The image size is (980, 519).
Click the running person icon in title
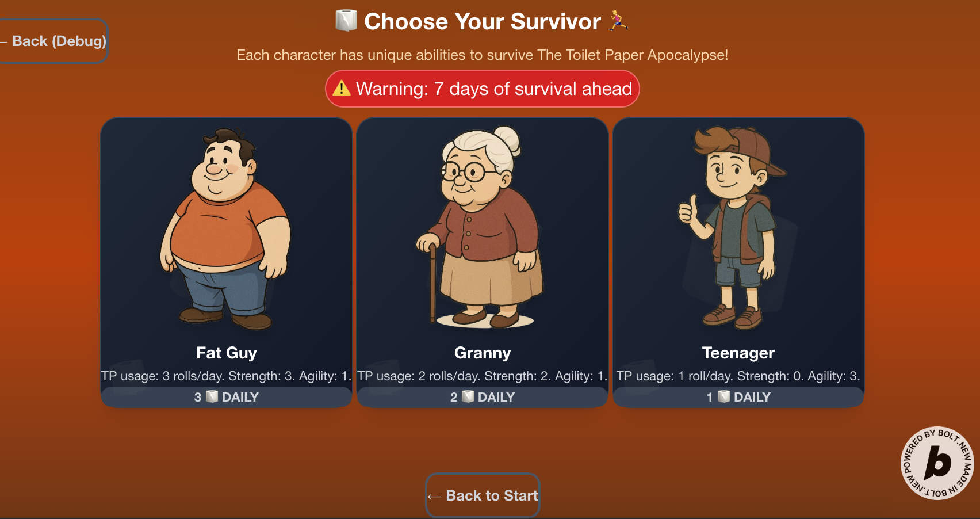pyautogui.click(x=618, y=21)
